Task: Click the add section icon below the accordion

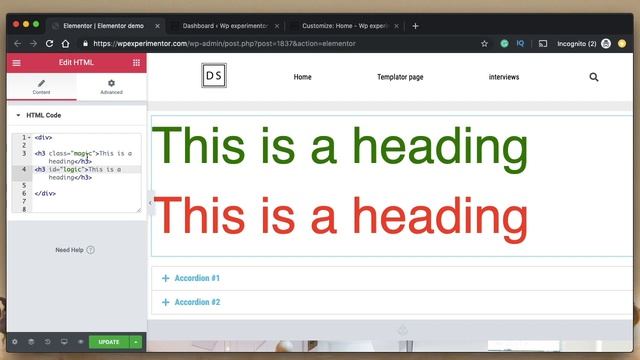Action: tap(402, 330)
